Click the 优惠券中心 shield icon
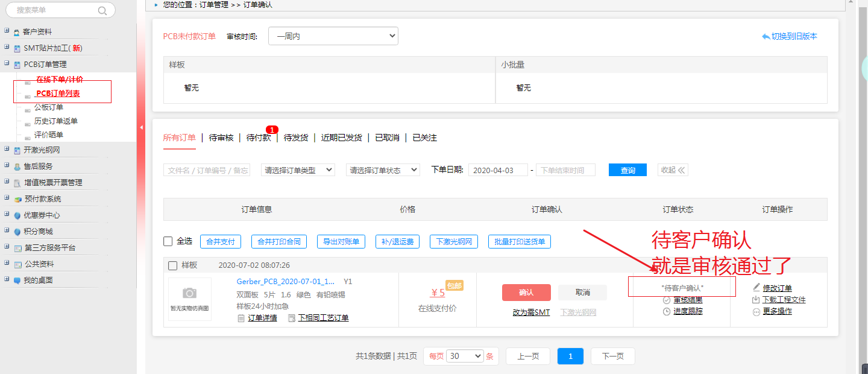Image resolution: width=868 pixels, height=374 pixels. pos(17,215)
